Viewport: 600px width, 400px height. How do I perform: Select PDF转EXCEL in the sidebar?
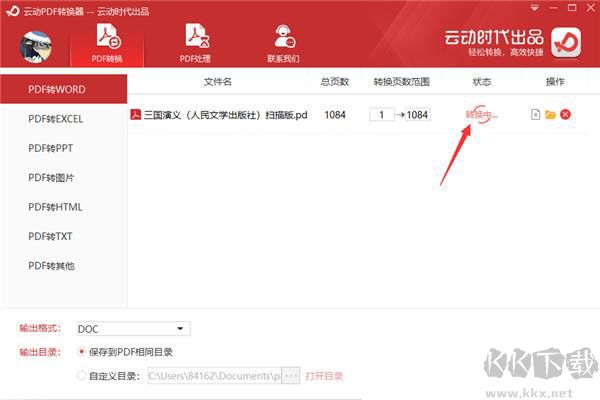pos(56,119)
